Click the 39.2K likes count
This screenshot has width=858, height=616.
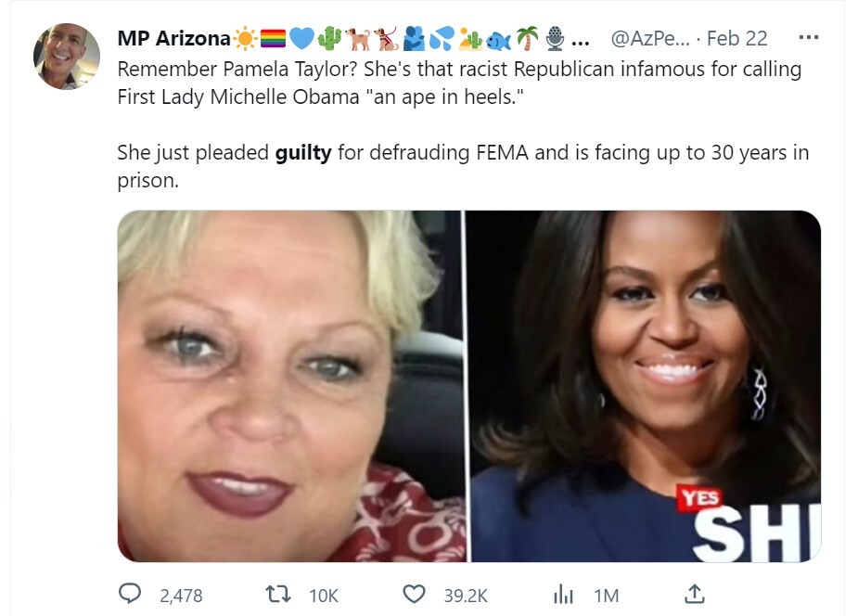pyautogui.click(x=466, y=596)
